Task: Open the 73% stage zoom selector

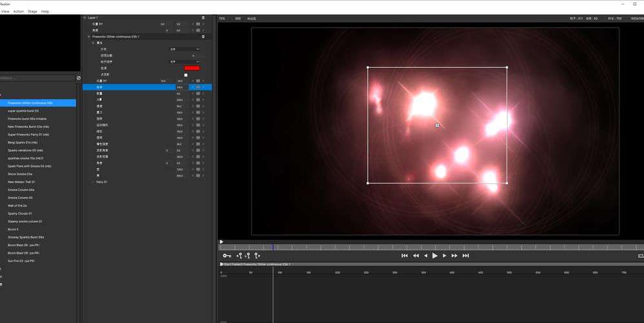Action: pos(222,19)
